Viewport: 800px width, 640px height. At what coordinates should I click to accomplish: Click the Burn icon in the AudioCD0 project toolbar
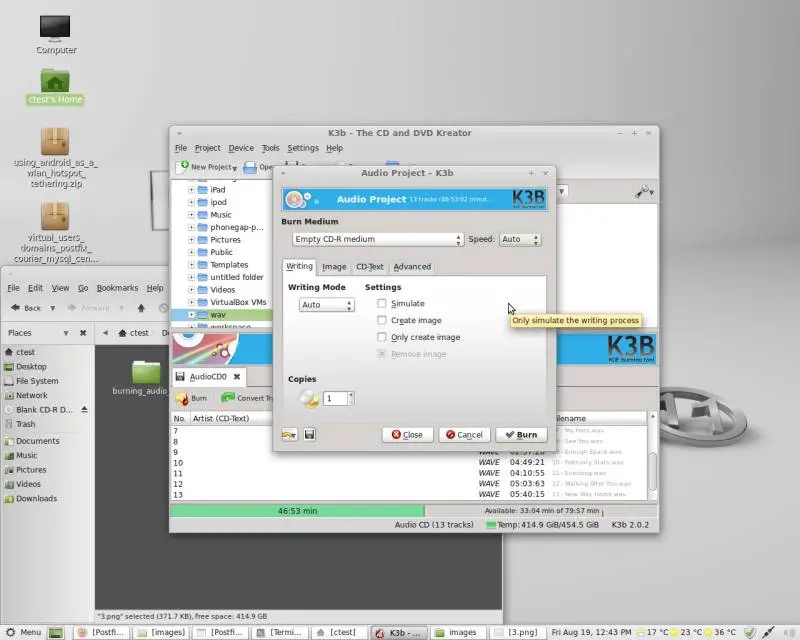(191, 398)
